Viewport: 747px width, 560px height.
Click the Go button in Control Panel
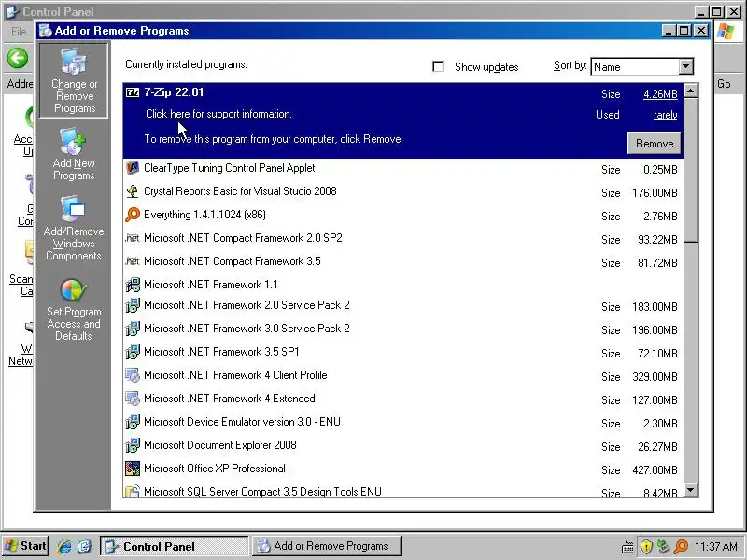724,84
